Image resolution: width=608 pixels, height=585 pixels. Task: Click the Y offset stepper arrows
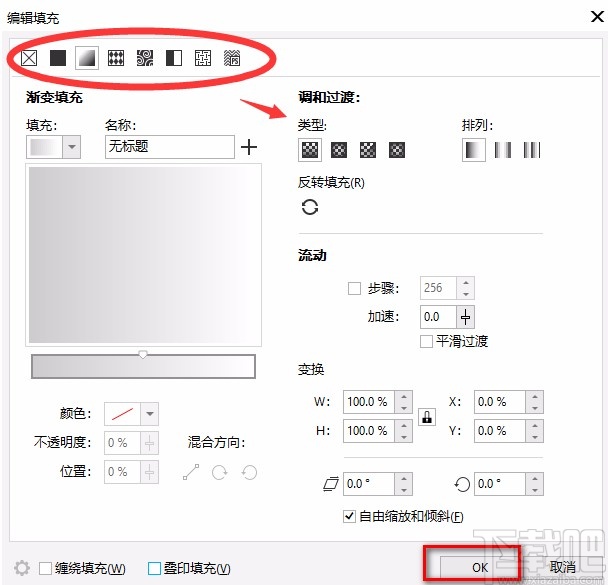tap(535, 431)
